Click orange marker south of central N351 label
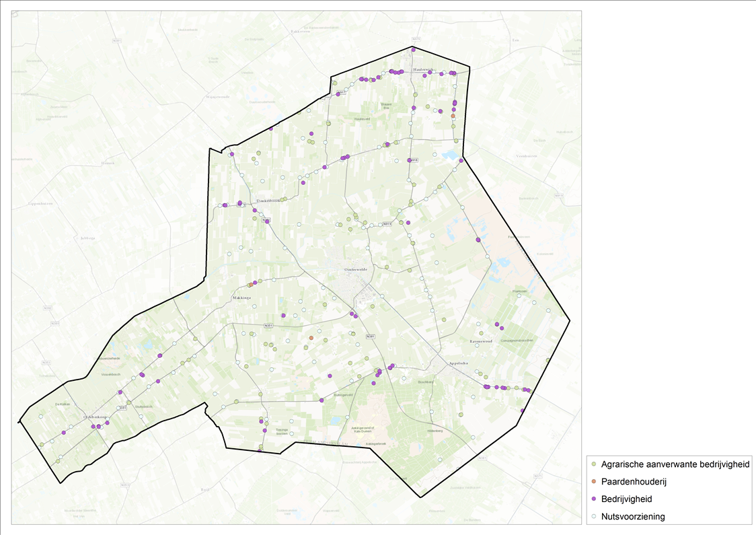This screenshot has height=535, width=756. point(311,338)
